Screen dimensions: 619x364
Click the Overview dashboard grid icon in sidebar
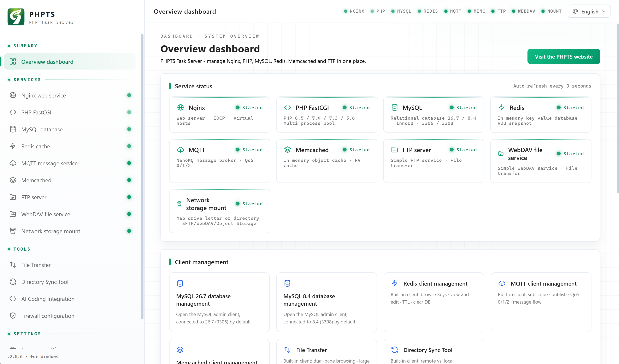[x=13, y=62]
